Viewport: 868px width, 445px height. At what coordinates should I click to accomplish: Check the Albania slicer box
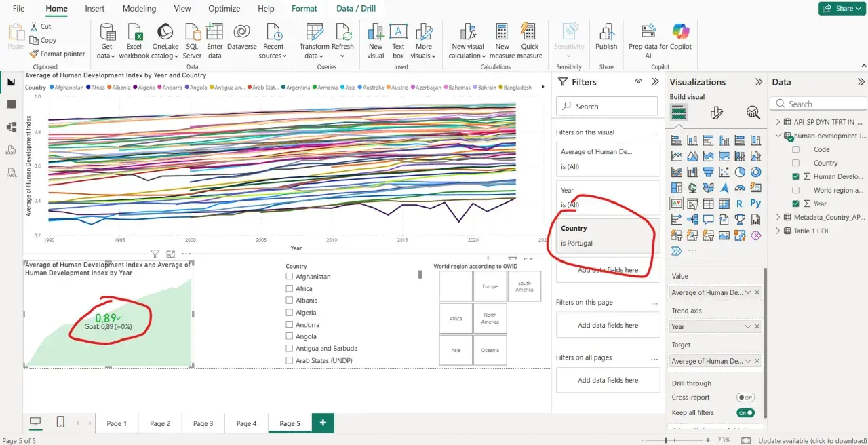[290, 301]
